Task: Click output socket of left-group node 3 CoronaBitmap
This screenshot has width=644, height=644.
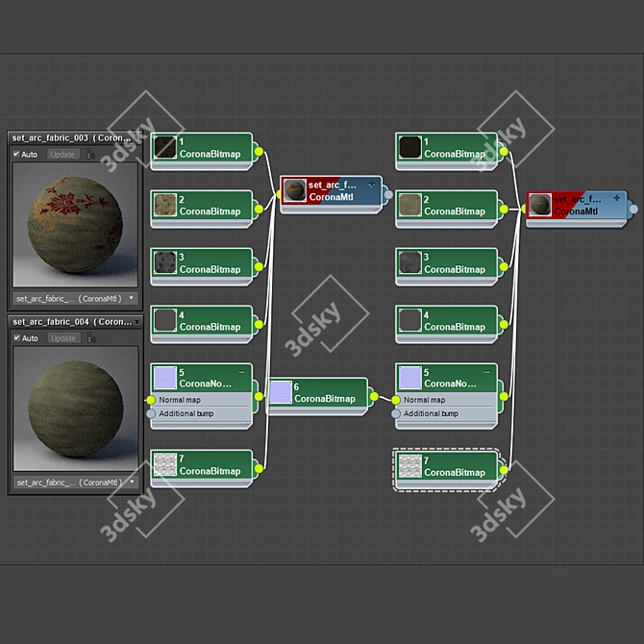Action: (259, 267)
